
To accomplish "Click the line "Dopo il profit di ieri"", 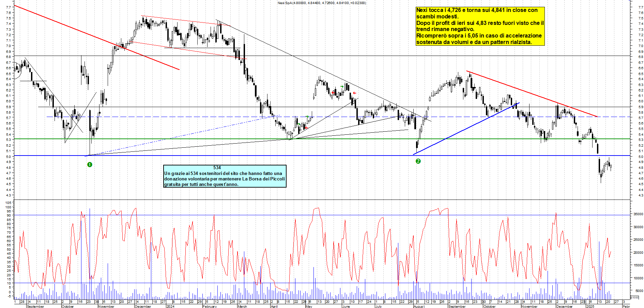I will (x=480, y=23).
